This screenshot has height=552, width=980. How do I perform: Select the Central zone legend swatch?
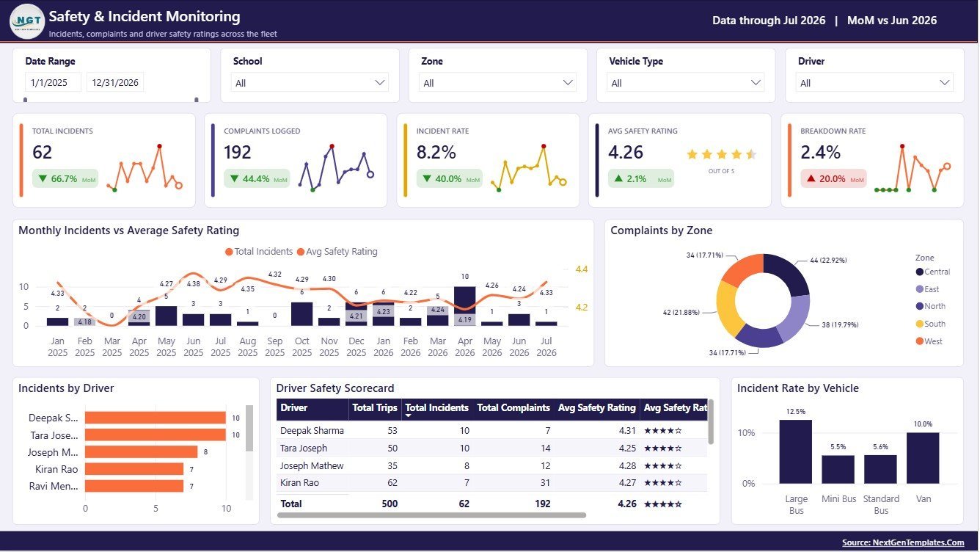click(x=920, y=272)
